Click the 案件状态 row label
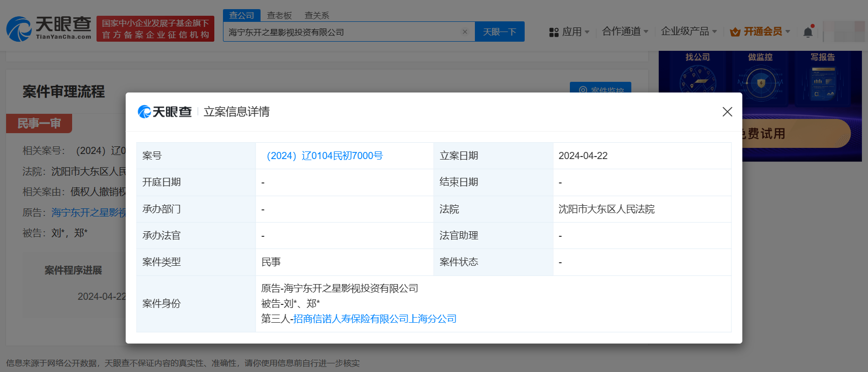The height and width of the screenshot is (372, 868). point(459,262)
